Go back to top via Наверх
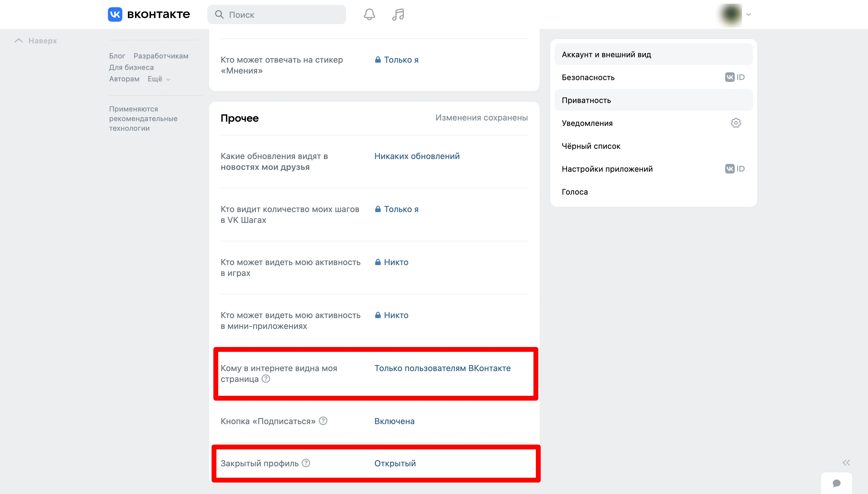 click(x=36, y=41)
